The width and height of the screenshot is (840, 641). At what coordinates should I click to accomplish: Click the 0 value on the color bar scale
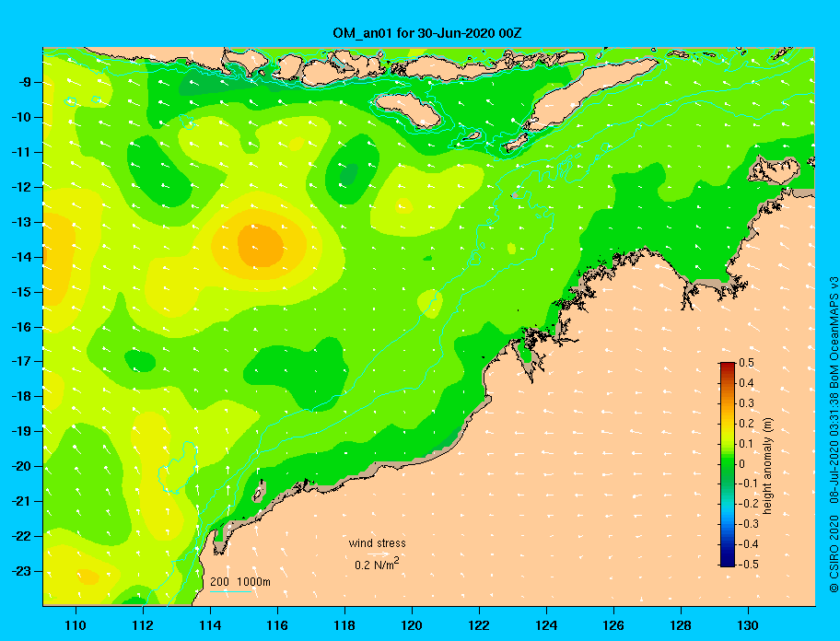click(742, 464)
